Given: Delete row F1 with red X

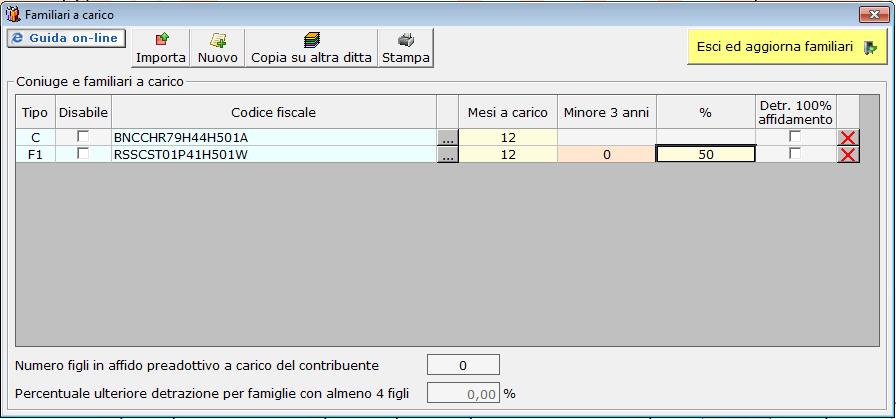Looking at the screenshot, I should 848,154.
